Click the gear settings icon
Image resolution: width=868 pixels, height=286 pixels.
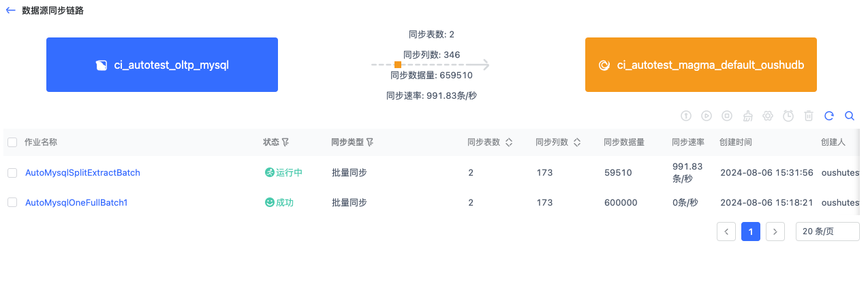click(x=768, y=116)
